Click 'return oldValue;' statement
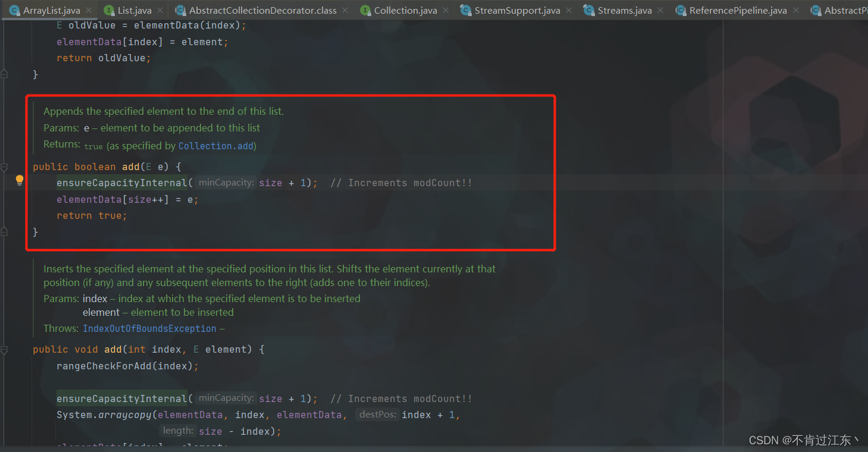Viewport: 868px width, 452px height. pos(104,58)
